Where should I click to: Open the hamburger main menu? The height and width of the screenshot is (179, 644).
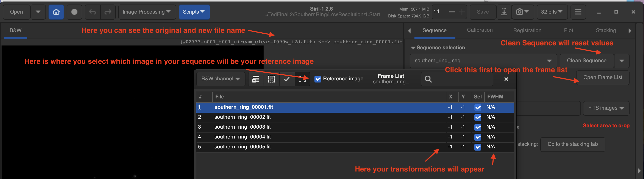pos(578,12)
